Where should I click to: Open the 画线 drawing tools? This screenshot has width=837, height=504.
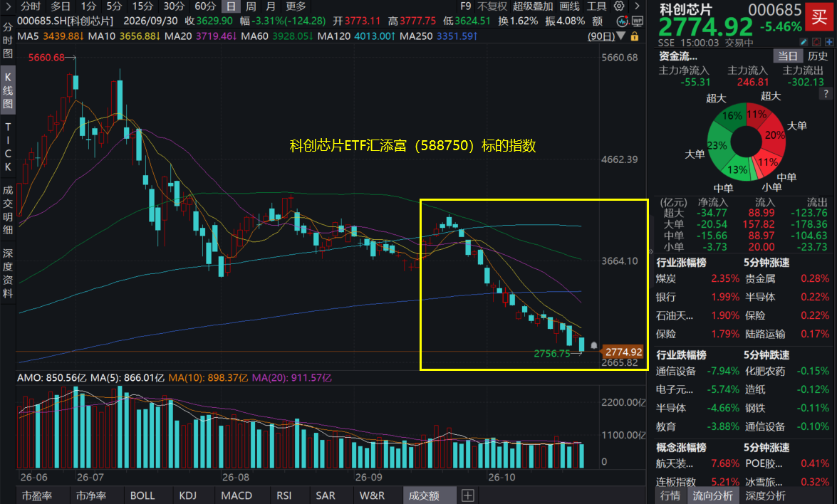click(570, 6)
